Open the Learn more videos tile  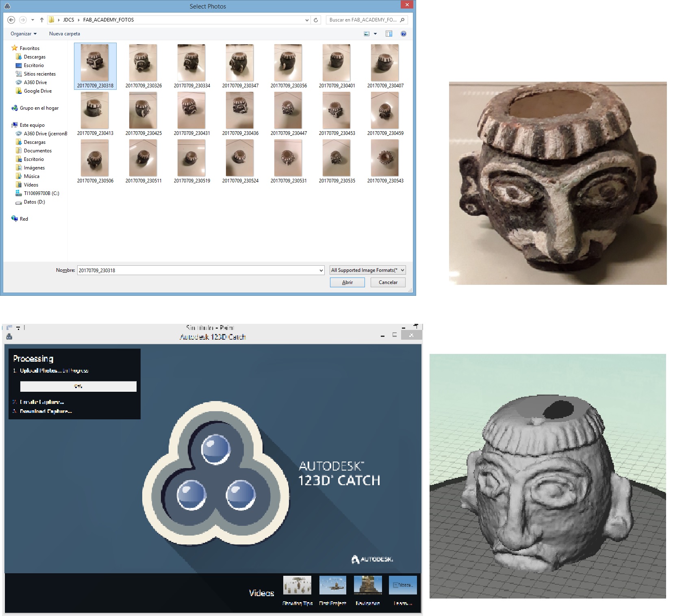403,585
